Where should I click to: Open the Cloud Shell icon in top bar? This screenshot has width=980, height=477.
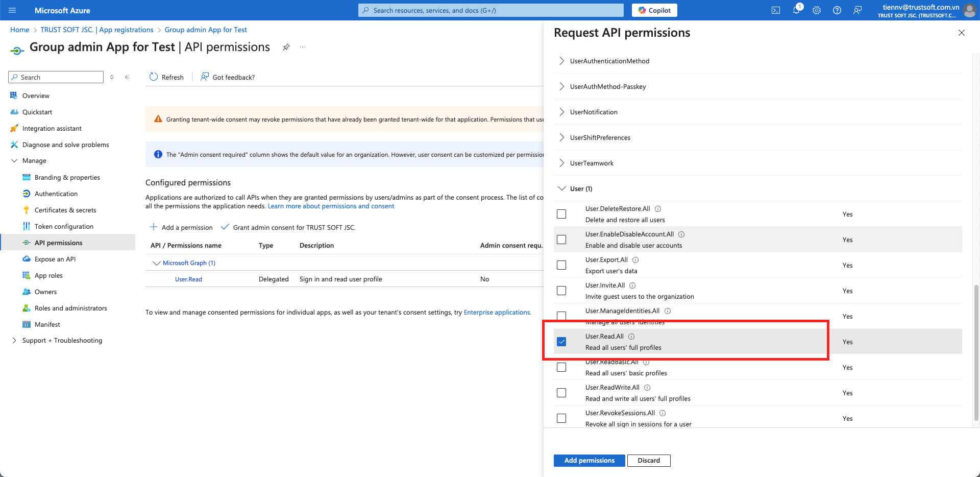[775, 10]
